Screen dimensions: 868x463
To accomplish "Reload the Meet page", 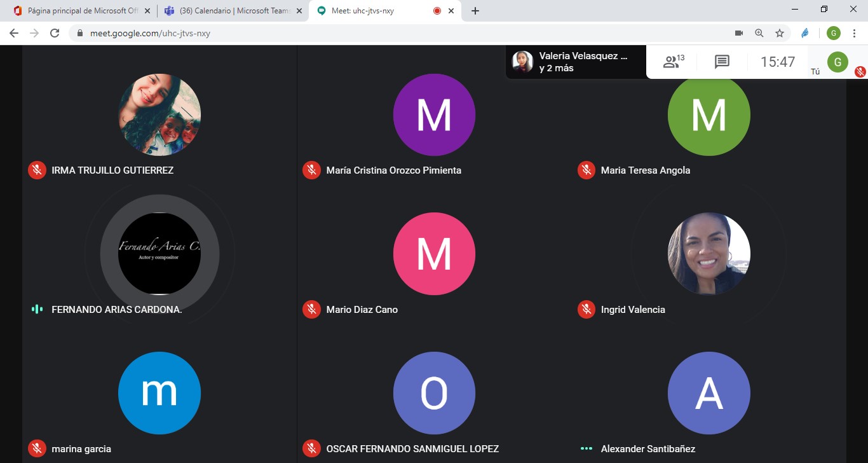I will [55, 33].
